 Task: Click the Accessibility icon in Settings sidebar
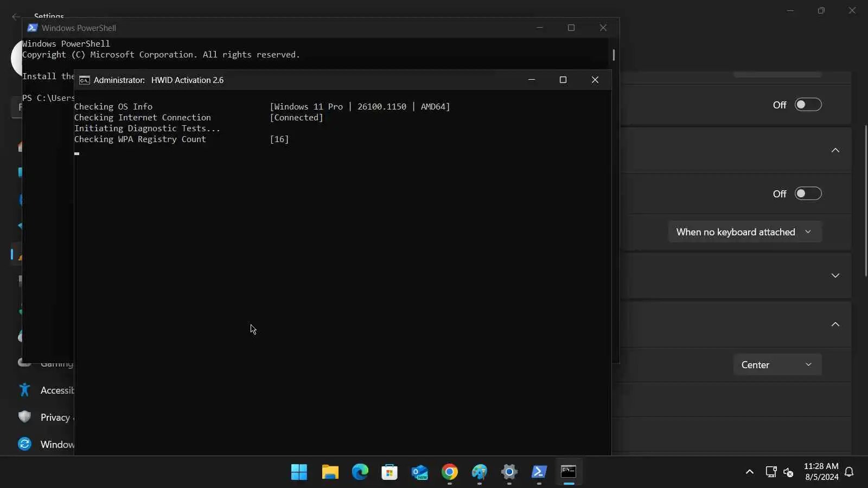point(24,390)
